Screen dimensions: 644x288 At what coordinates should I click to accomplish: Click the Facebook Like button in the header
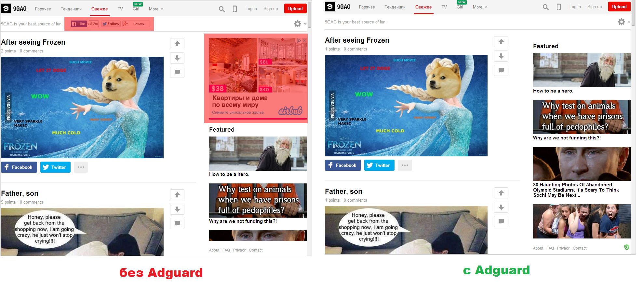pyautogui.click(x=79, y=24)
